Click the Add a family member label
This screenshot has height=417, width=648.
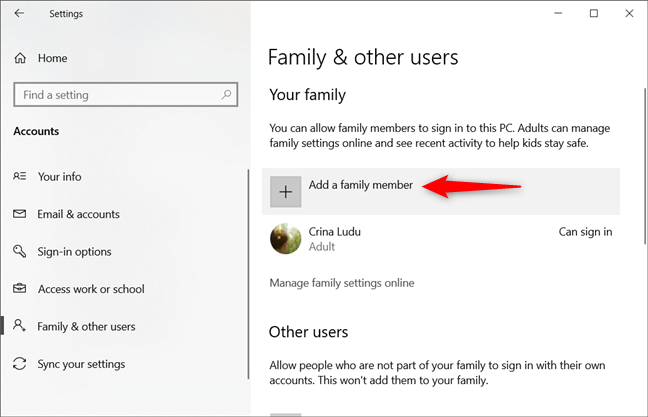(x=361, y=185)
